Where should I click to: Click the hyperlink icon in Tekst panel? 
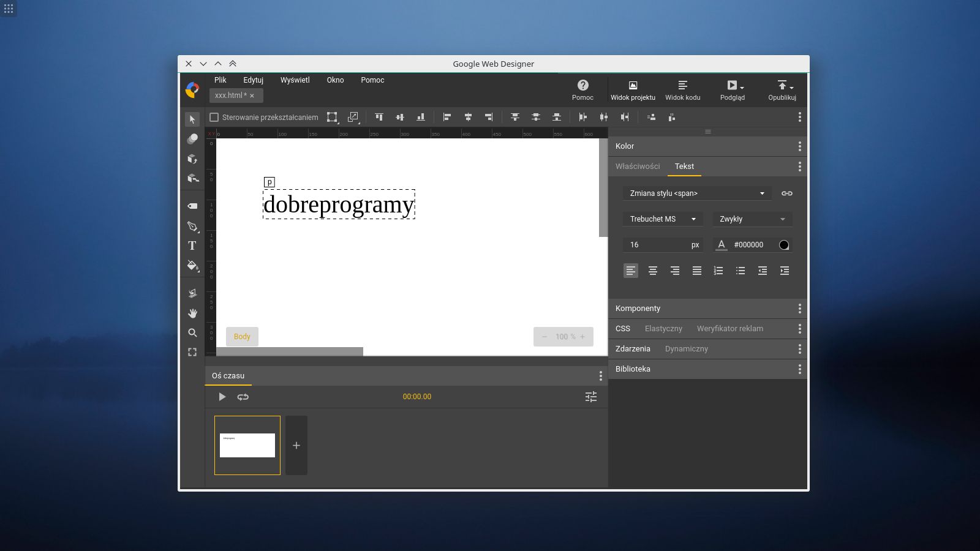786,193
